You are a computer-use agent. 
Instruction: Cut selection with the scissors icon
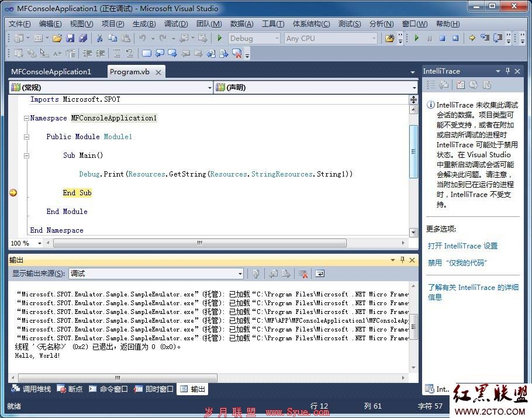pyautogui.click(x=99, y=38)
